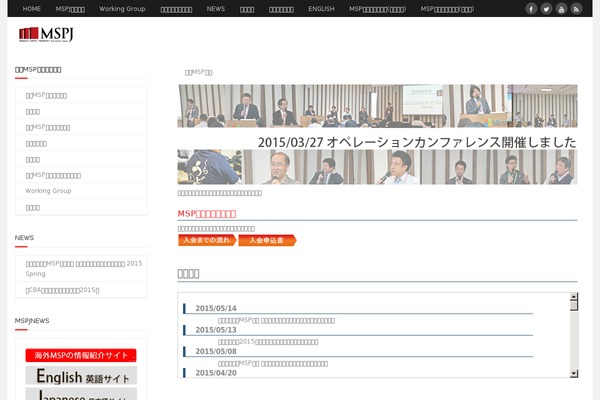Viewport: 600px width, 400px height.
Task: Click the orange 入会までの流れ button
Action: point(207,240)
